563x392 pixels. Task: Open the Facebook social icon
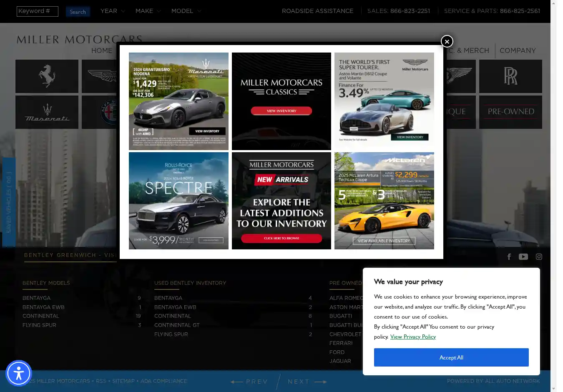(x=509, y=257)
